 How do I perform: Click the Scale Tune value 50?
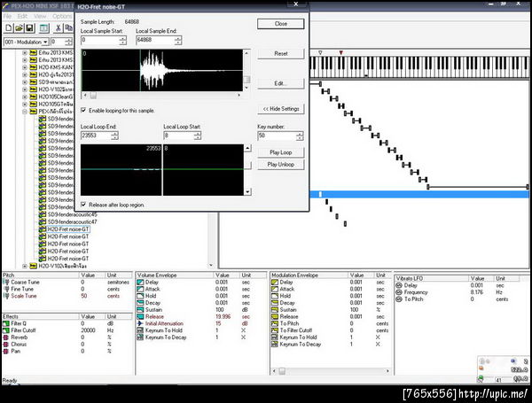coord(84,296)
